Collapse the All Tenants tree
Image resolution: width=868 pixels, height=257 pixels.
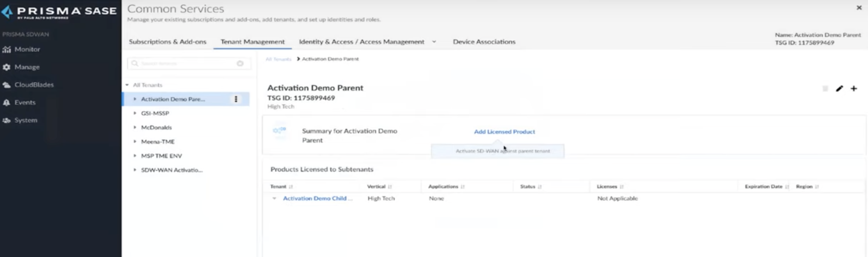click(127, 85)
